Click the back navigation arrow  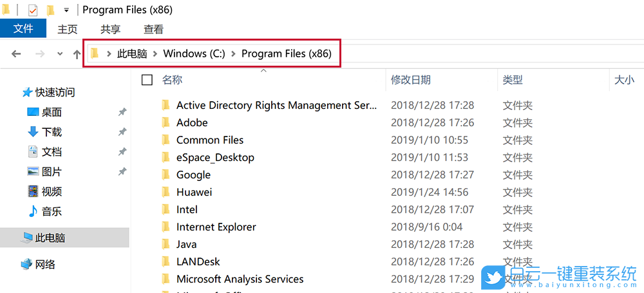pyautogui.click(x=16, y=54)
